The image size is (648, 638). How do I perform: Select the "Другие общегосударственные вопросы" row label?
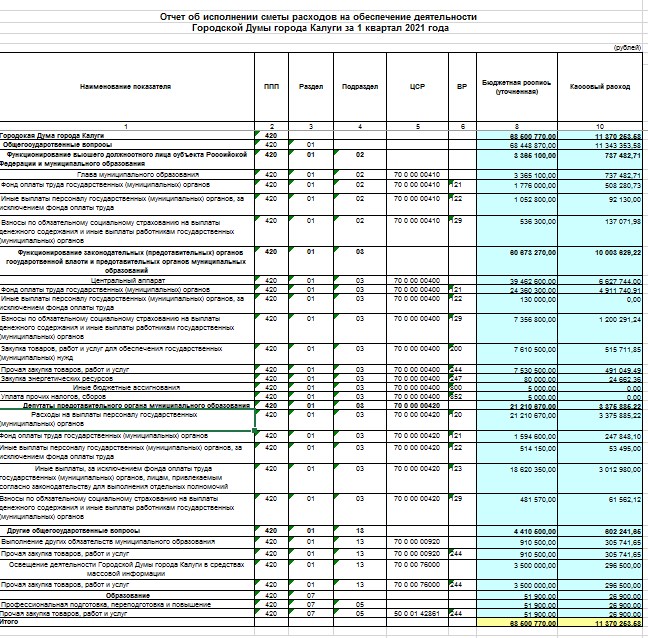[66, 529]
